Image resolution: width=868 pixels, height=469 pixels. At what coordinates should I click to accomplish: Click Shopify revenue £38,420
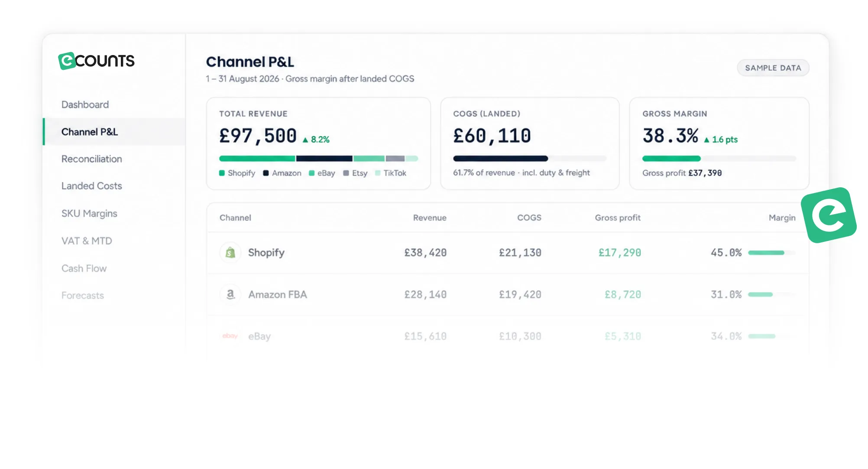(425, 253)
